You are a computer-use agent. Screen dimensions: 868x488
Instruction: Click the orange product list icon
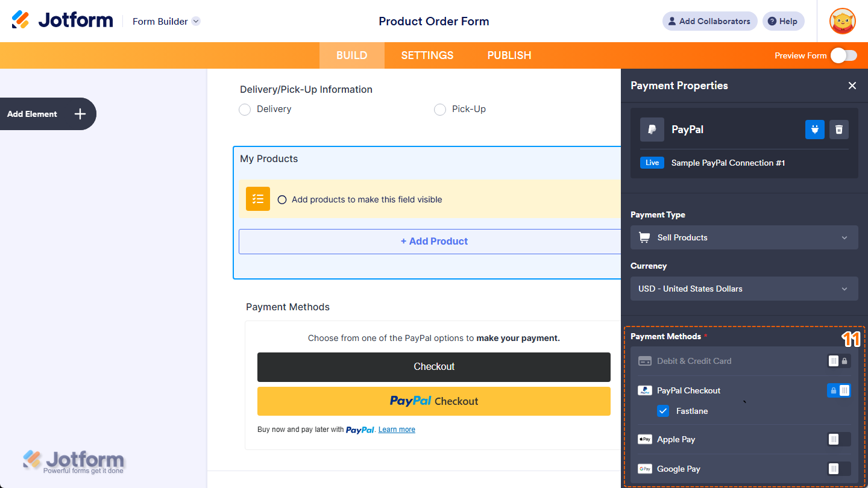(257, 199)
